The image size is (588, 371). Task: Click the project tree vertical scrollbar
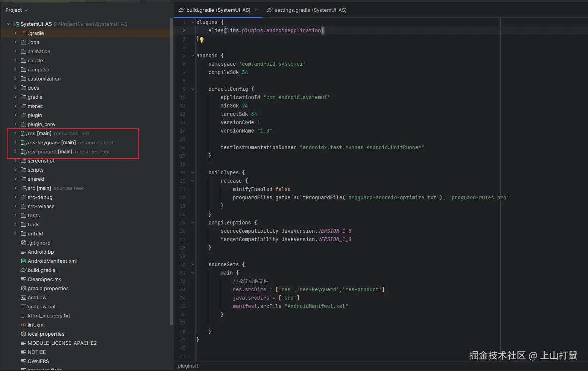tap(172, 171)
